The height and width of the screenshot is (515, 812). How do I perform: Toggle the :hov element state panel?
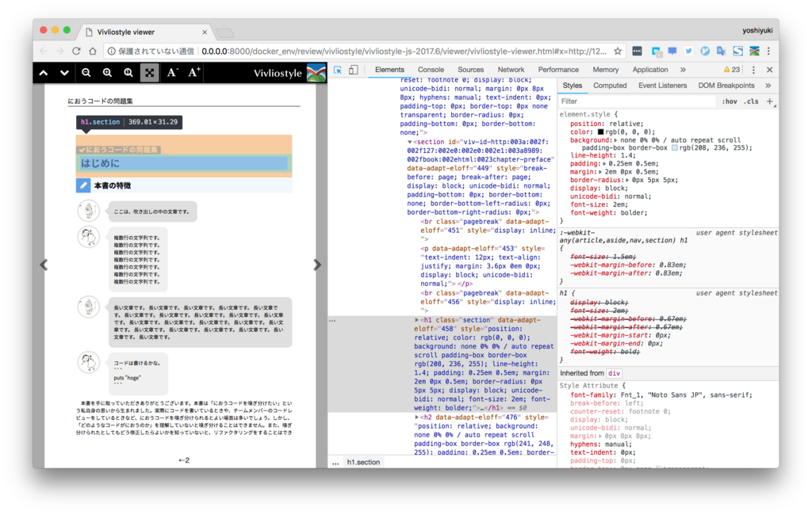[730, 101]
